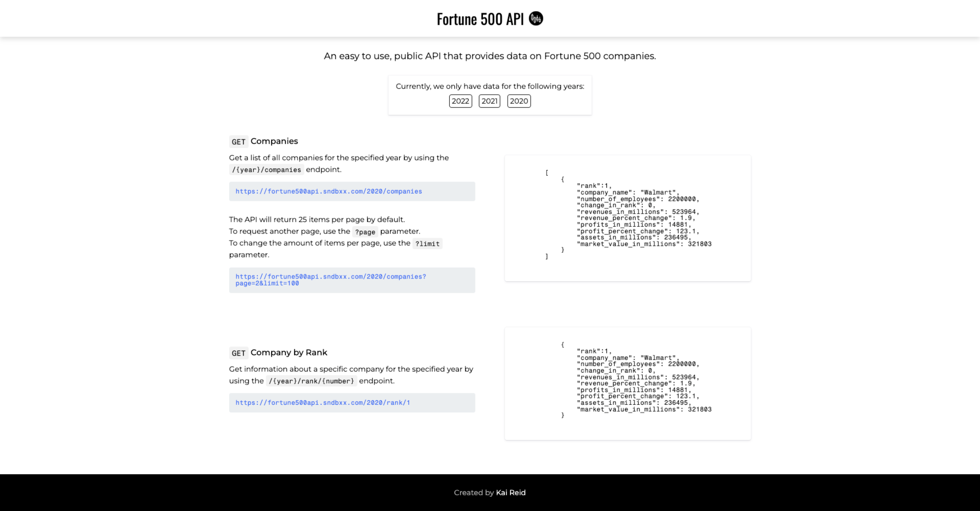Click "company_name": "Walmart" in Company by Rank JSON
The height and width of the screenshot is (511, 980).
coord(628,358)
